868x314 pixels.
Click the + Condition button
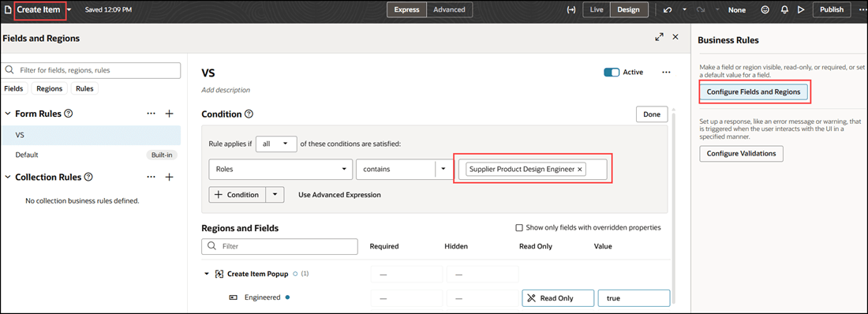pos(237,195)
